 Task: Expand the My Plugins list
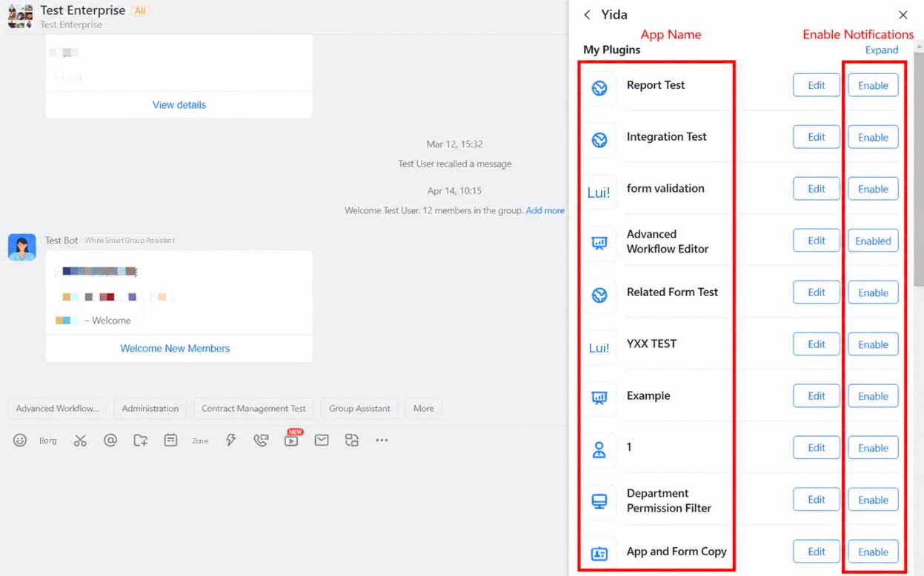pyautogui.click(x=882, y=50)
